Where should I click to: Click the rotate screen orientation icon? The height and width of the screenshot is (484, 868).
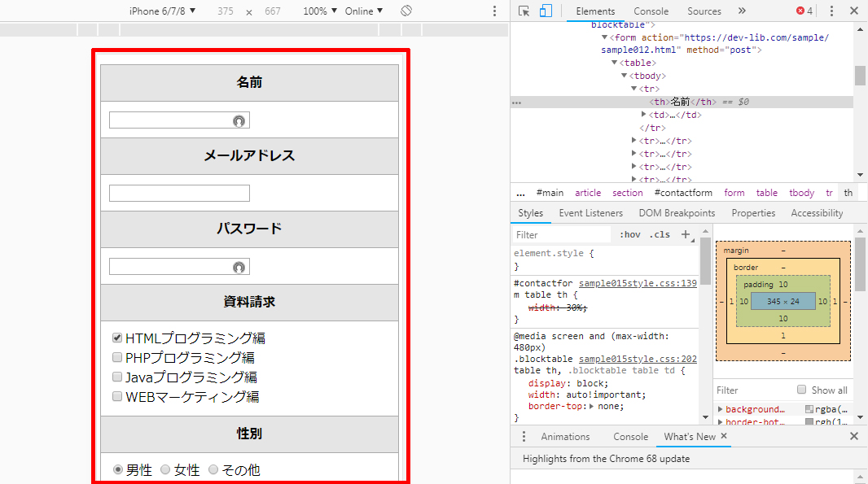[x=406, y=11]
